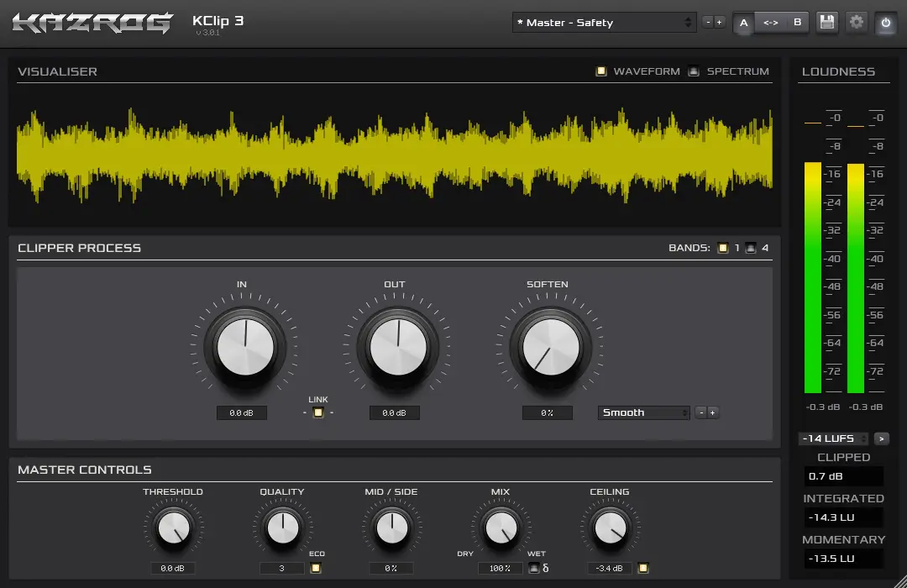Click the MIX value field 100 %
The height and width of the screenshot is (588, 907).
[500, 569]
